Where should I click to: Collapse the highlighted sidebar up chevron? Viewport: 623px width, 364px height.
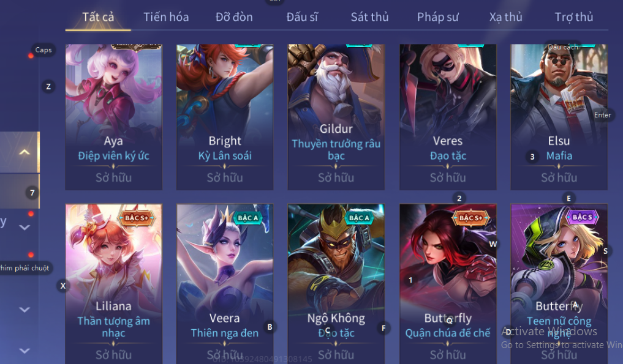(x=25, y=152)
